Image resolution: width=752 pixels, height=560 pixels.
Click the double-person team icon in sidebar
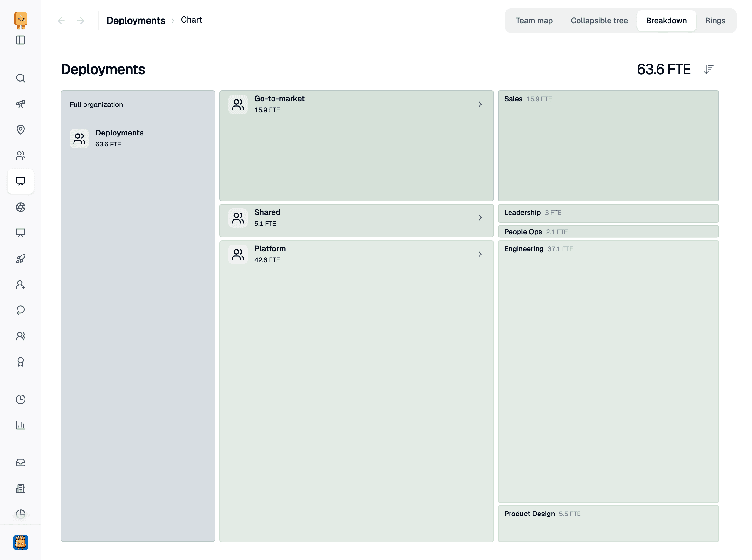point(21,336)
